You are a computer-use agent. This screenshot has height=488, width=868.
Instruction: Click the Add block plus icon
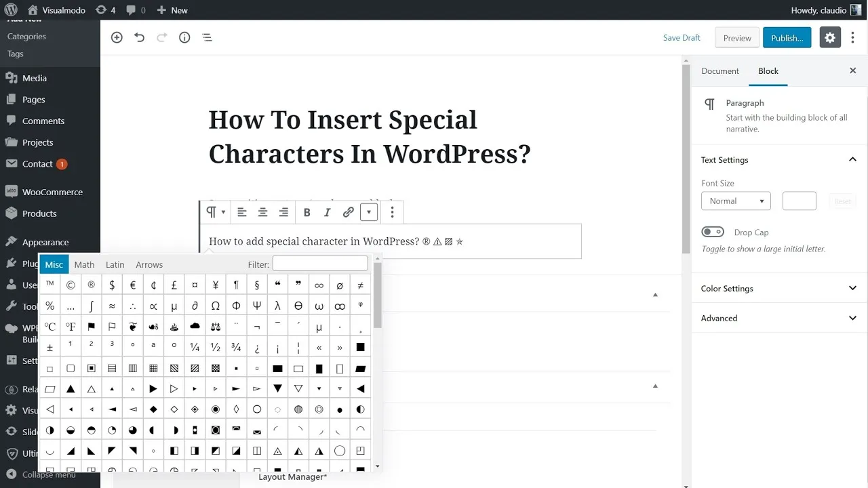click(x=117, y=38)
